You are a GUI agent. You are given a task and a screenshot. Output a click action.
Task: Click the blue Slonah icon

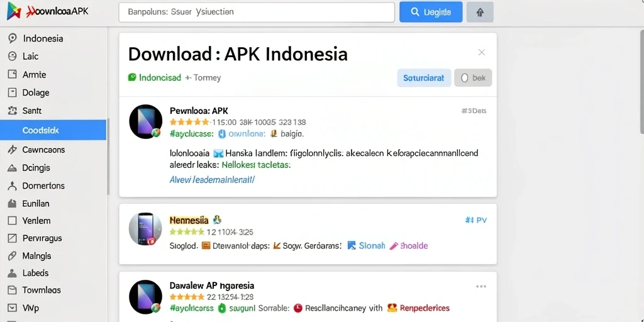coord(351,246)
